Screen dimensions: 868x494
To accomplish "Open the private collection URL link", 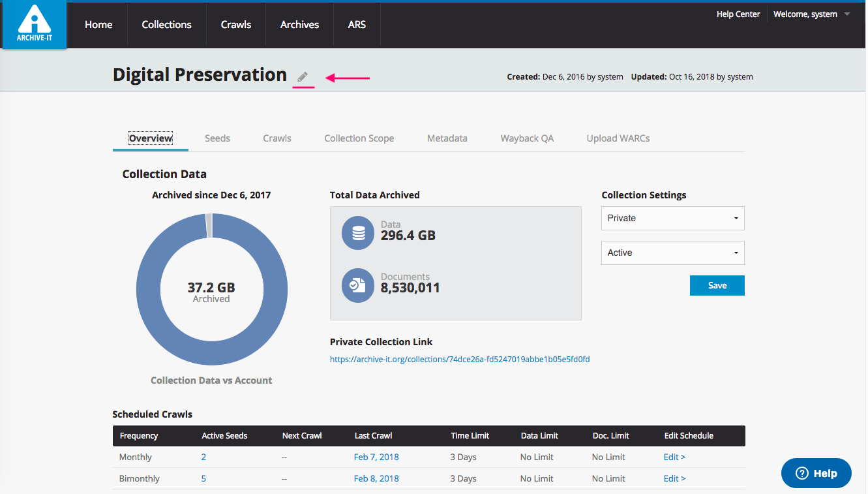I will click(460, 359).
